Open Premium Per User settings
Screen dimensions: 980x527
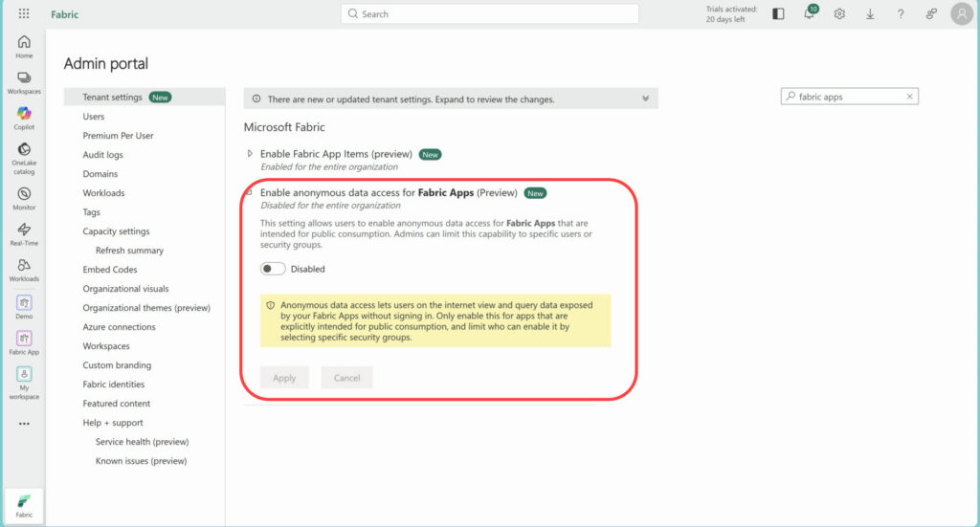(x=118, y=136)
